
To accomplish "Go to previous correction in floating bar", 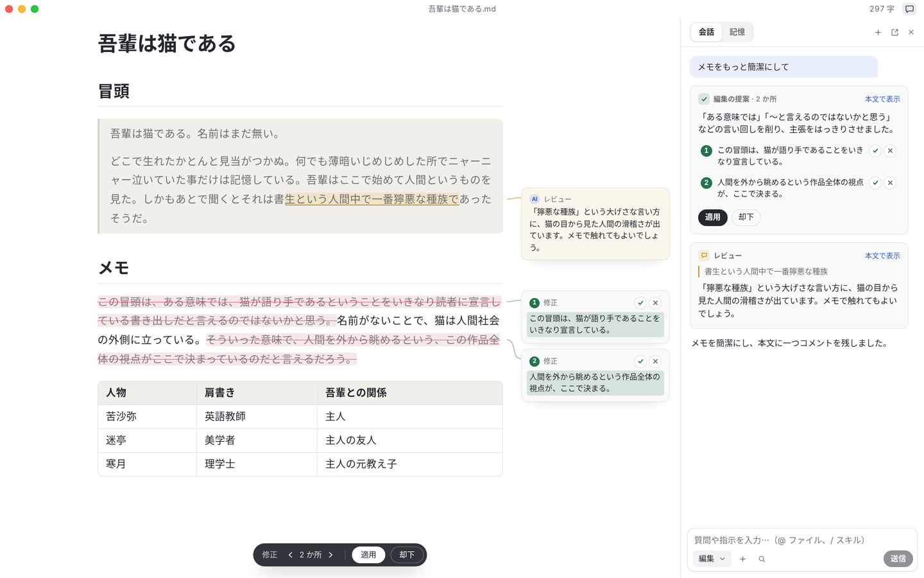I will point(290,555).
